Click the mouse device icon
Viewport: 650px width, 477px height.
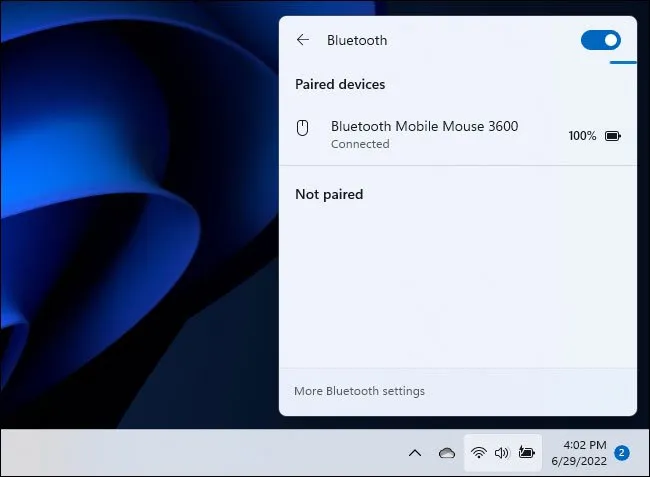303,128
